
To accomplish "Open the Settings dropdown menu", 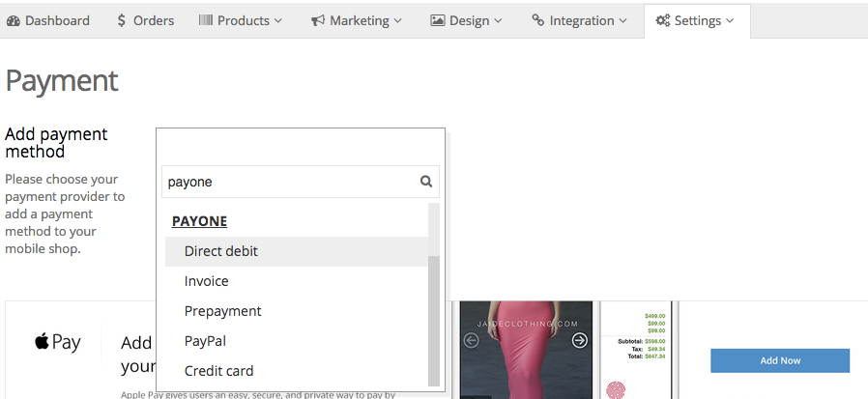I will [x=695, y=20].
